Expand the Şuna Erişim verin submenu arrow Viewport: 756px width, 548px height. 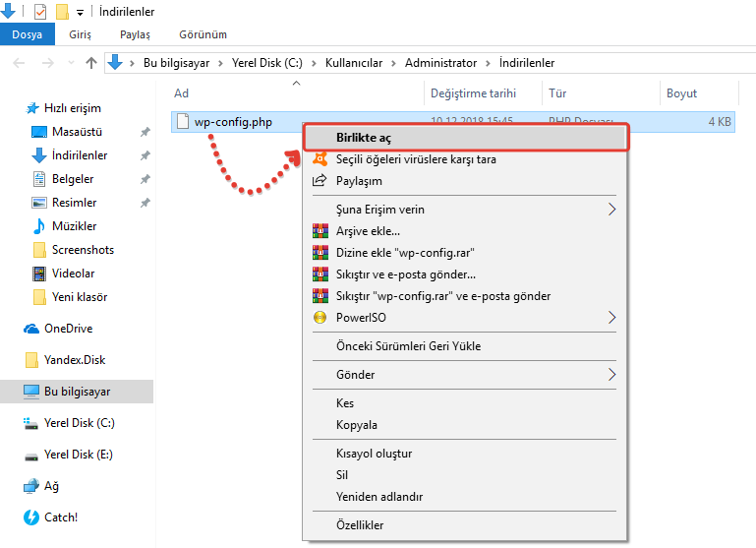[611, 210]
